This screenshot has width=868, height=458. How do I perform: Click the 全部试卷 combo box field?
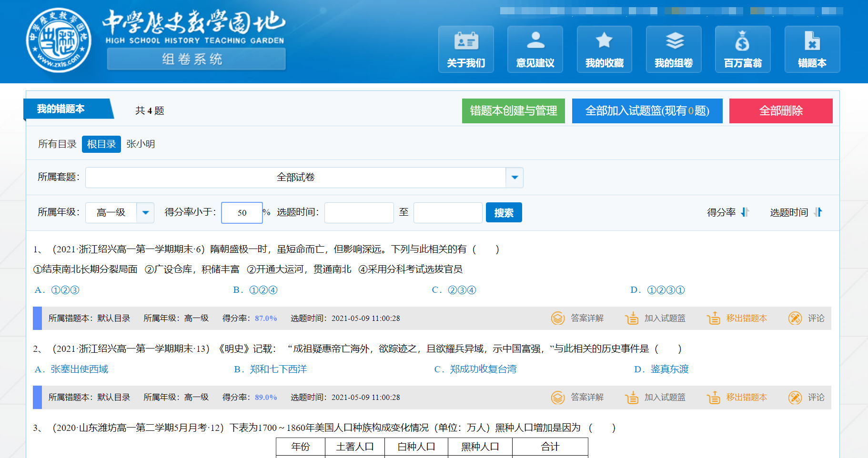295,178
